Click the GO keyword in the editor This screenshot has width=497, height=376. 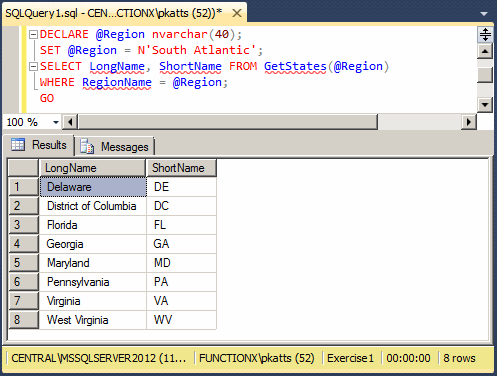click(x=47, y=98)
